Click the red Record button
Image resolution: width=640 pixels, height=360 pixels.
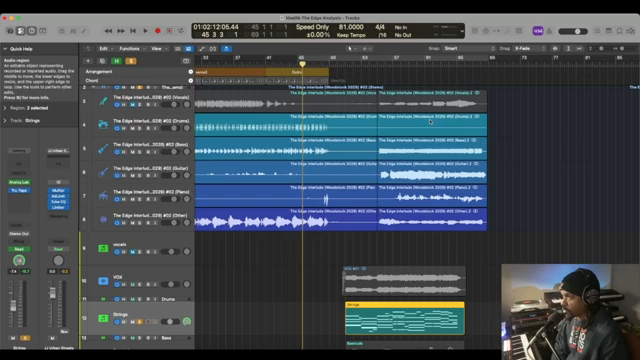point(158,31)
